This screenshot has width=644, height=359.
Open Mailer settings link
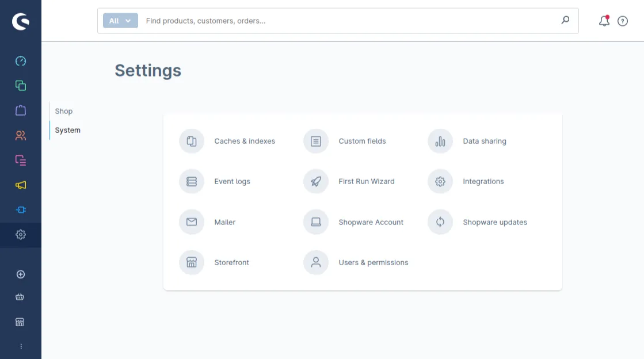point(225,222)
